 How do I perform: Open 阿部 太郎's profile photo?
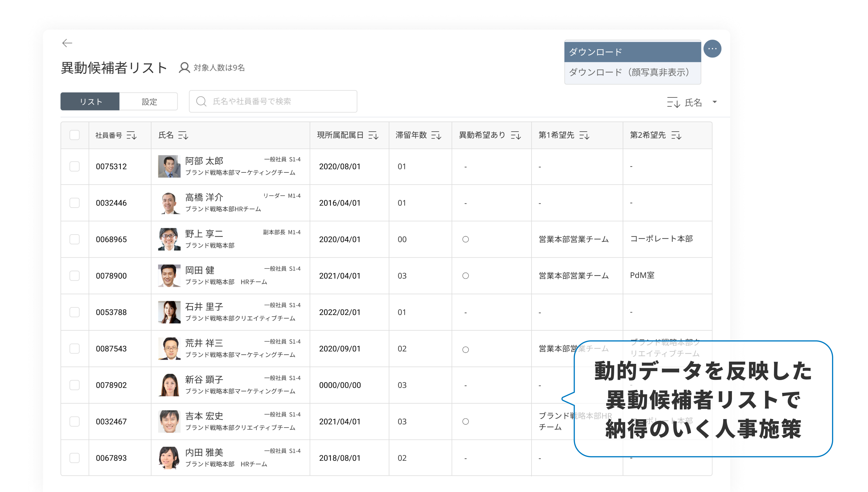tap(169, 166)
